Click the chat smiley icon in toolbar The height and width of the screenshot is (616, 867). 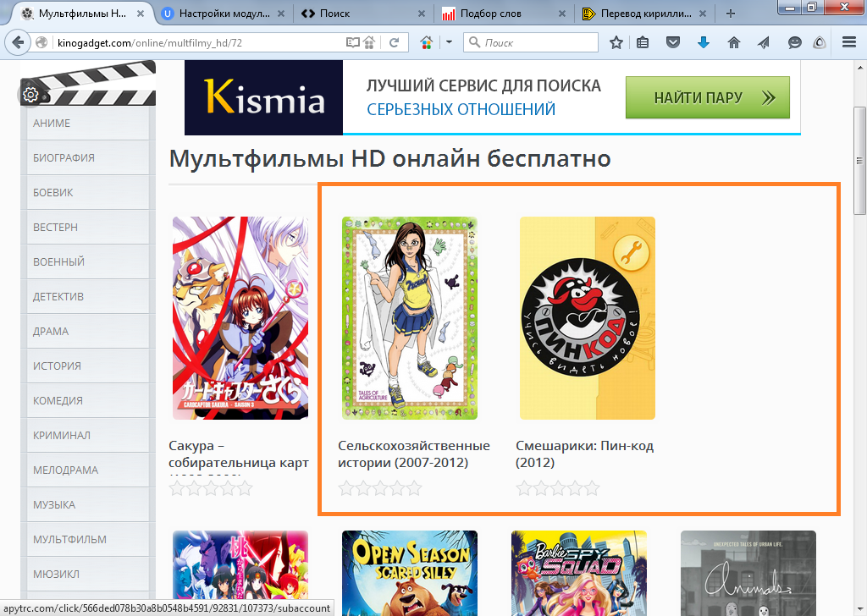(x=794, y=42)
